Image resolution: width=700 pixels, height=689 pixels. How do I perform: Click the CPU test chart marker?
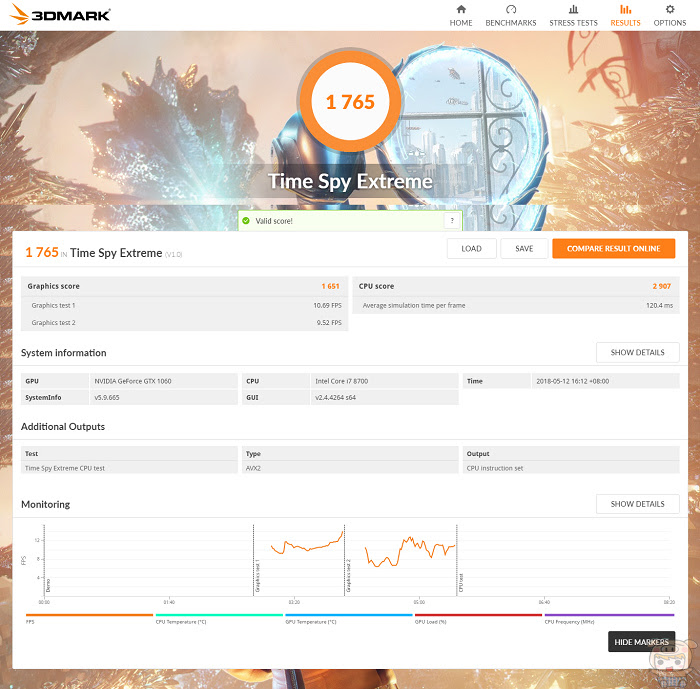[461, 583]
